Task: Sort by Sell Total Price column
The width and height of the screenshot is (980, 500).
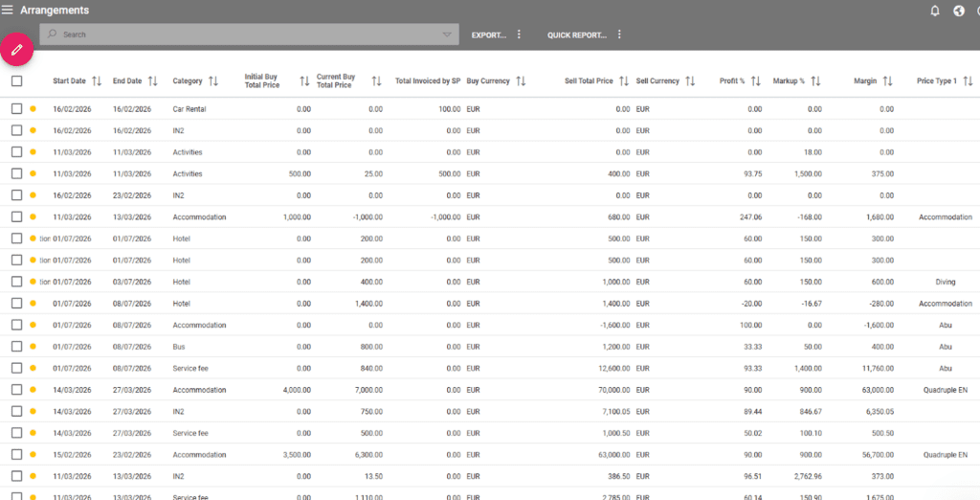Action: click(624, 80)
